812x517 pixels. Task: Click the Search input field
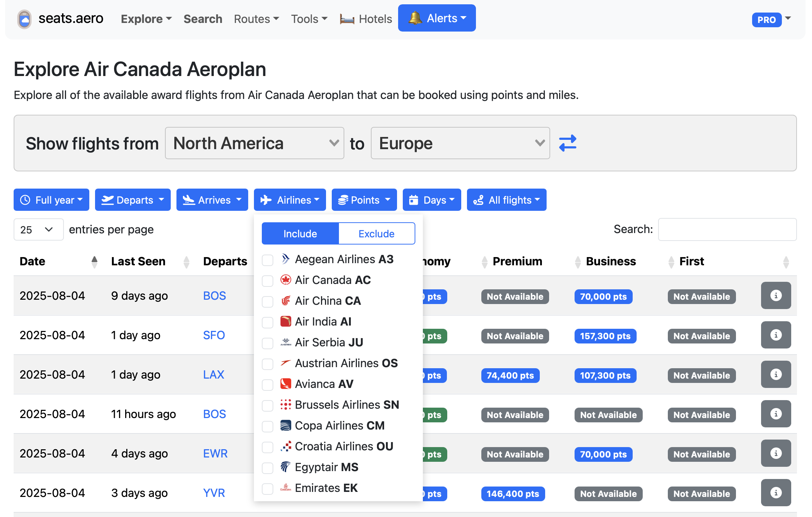727,229
